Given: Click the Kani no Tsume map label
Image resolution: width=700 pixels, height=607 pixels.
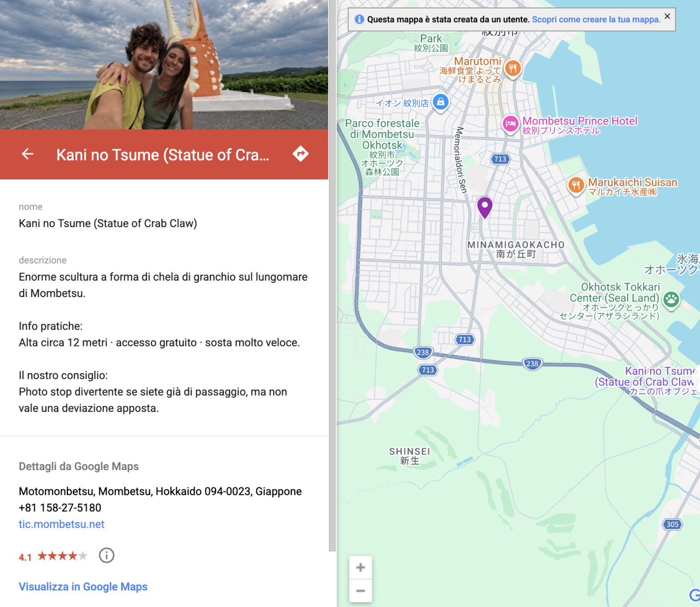Looking at the screenshot, I should click(647, 381).
